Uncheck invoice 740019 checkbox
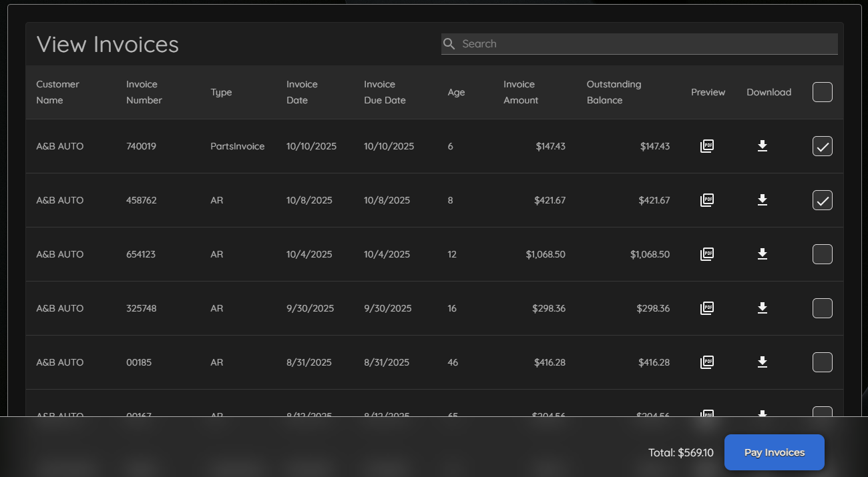 822,146
